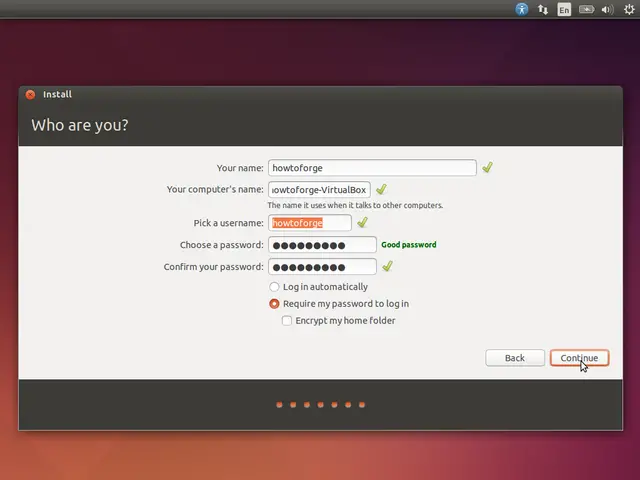Open the network connections indicator
Image resolution: width=640 pixels, height=480 pixels.
point(542,9)
